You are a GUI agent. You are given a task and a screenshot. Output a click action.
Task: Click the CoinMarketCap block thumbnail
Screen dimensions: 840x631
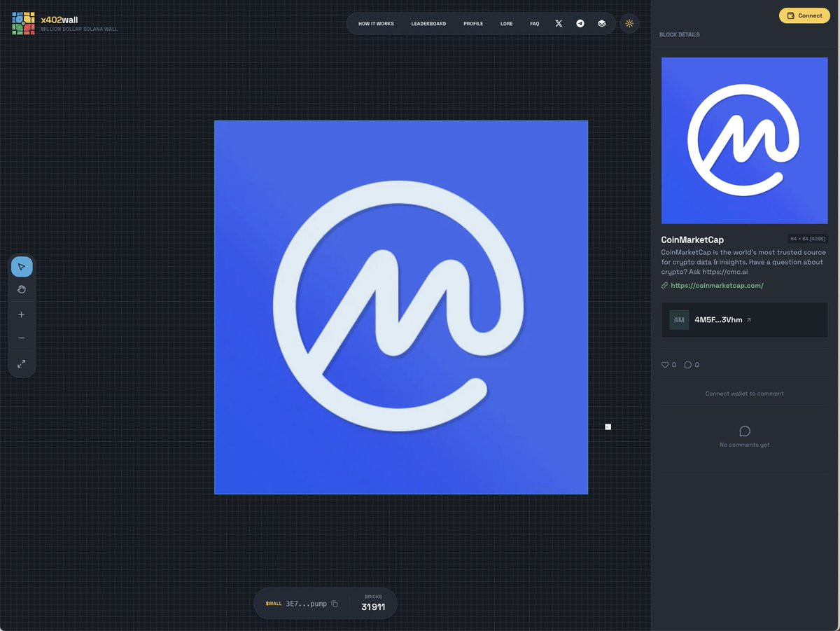[745, 141]
